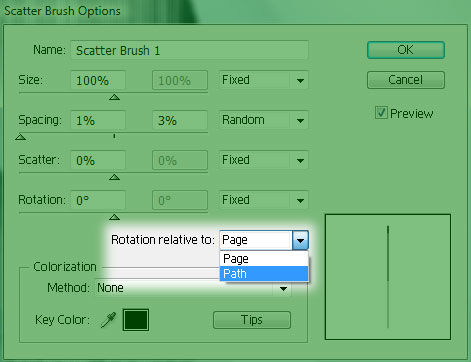Click the Scatter slider triangle handle
471x362 pixels.
point(114,177)
